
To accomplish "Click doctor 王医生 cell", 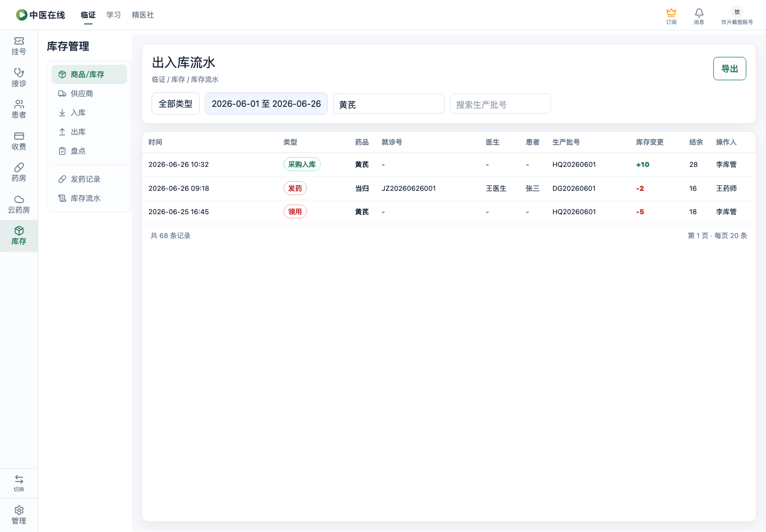I will [496, 189].
